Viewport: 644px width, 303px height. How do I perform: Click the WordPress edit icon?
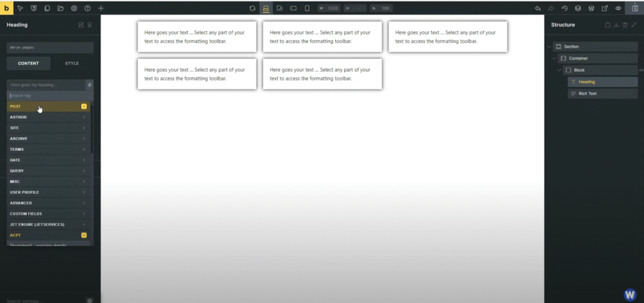(x=591, y=8)
